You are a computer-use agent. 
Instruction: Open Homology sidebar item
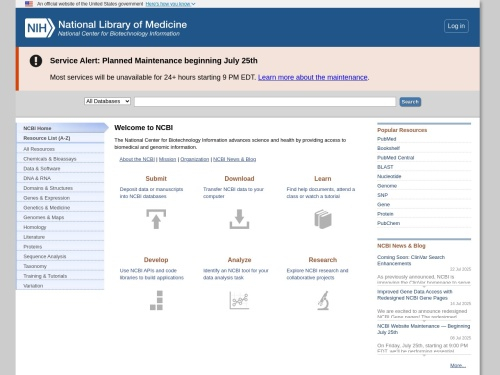point(60,227)
